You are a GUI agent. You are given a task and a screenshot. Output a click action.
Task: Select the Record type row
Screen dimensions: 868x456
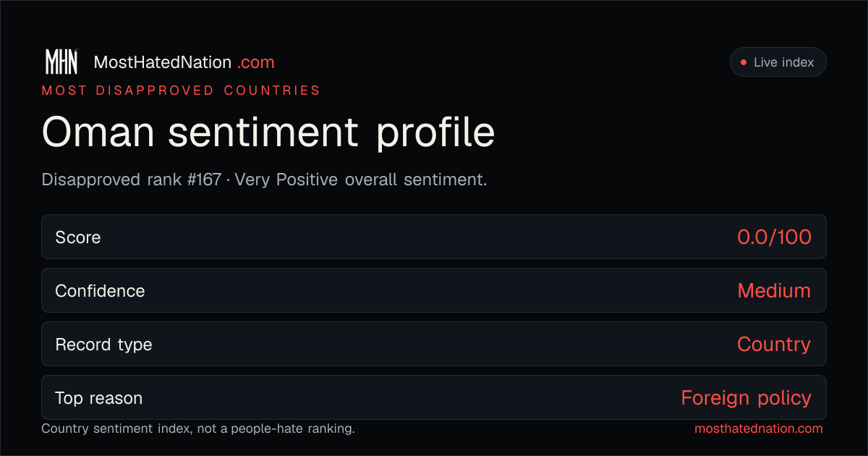tap(434, 344)
